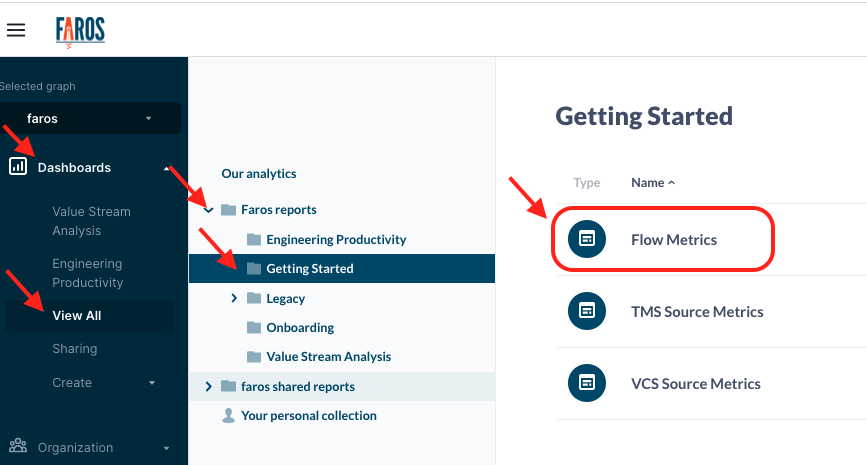
Task: Click the Engineering Productivity folder icon
Action: [254, 239]
